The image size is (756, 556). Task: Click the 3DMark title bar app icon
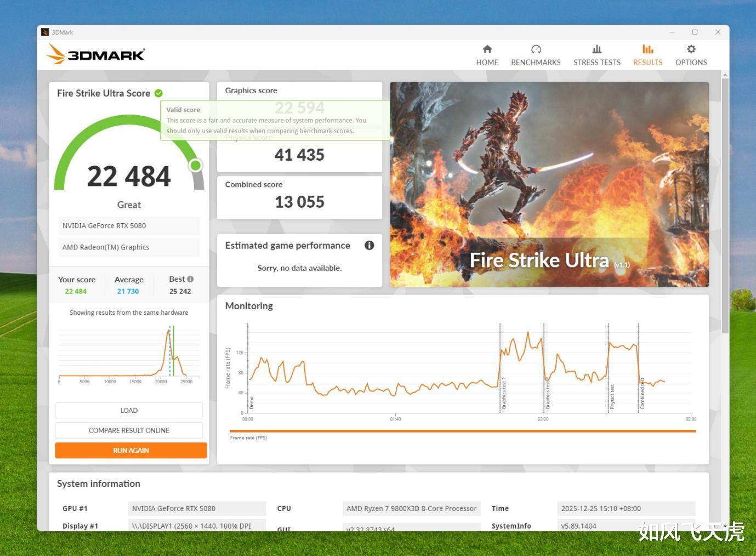(x=45, y=32)
